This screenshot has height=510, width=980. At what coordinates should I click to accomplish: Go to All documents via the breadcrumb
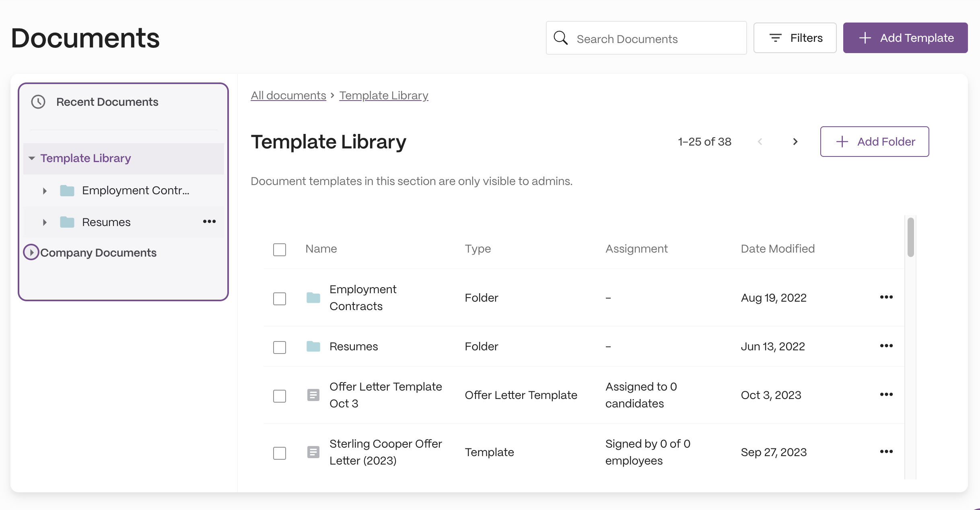(288, 95)
